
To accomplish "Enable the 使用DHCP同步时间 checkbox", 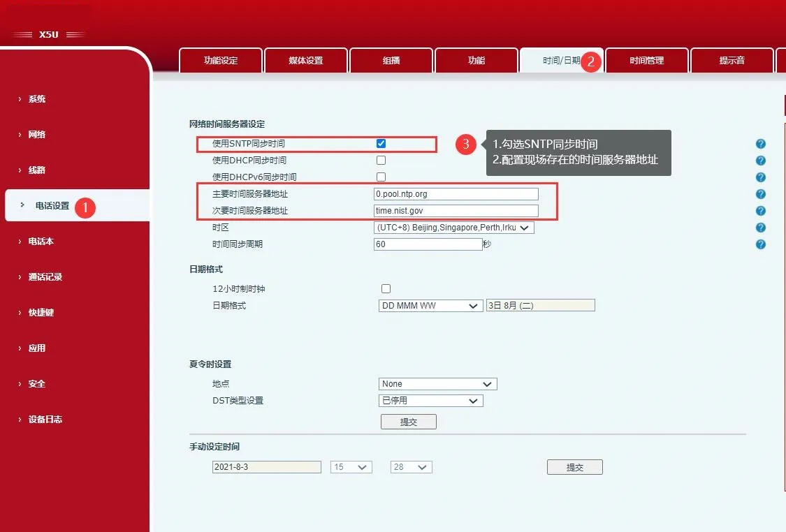I will tap(380, 160).
